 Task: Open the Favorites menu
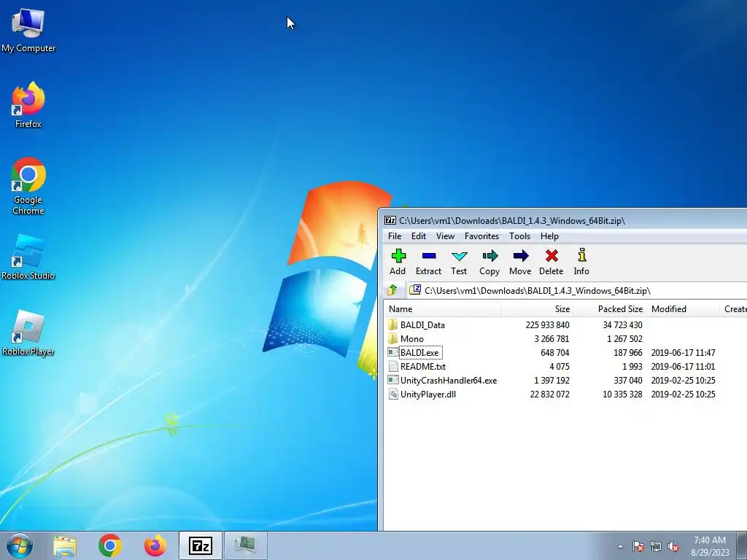coord(481,236)
